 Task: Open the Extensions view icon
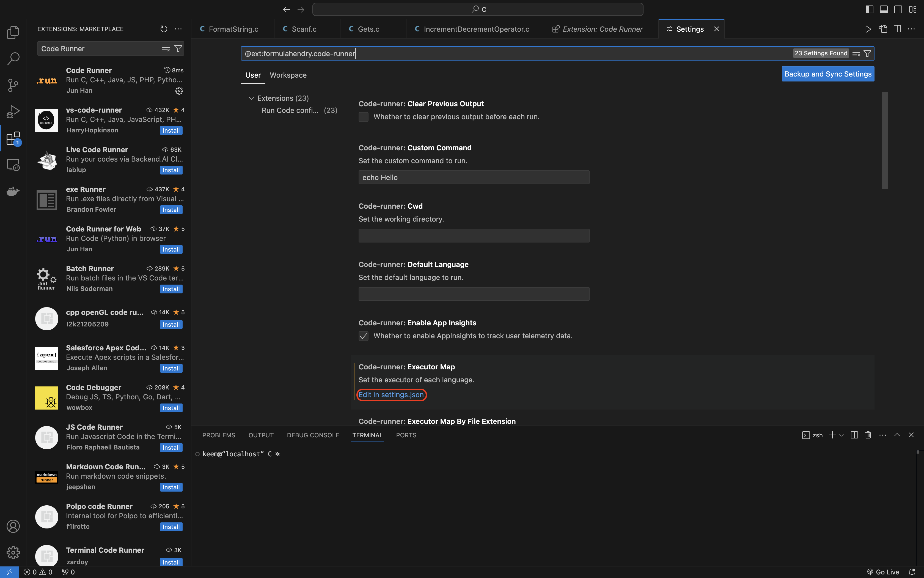click(13, 138)
